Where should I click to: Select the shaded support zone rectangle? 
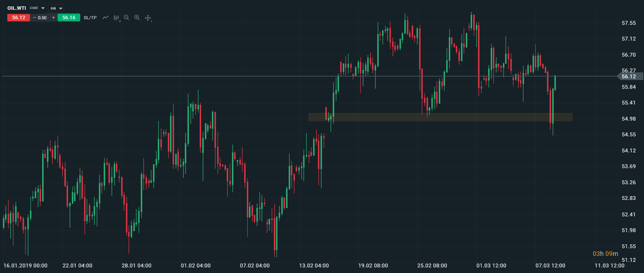440,117
